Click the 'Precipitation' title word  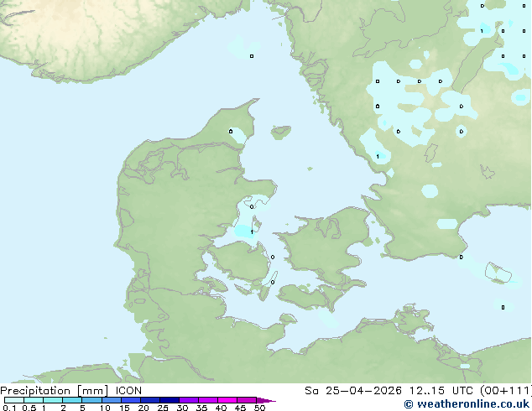pyautogui.click(x=35, y=391)
